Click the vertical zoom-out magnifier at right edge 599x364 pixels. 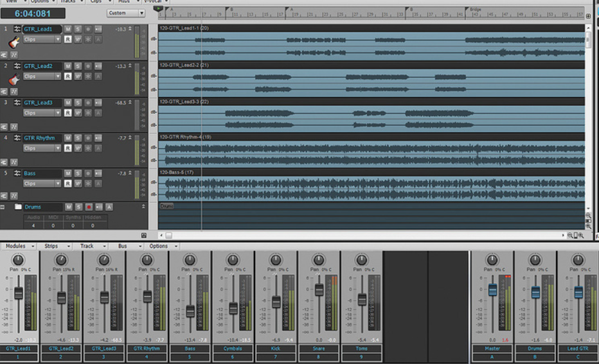(588, 216)
